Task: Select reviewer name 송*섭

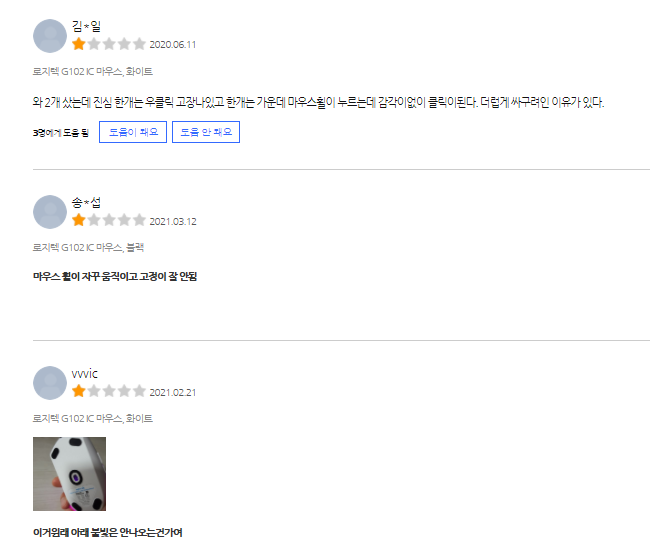Action: pyautogui.click(x=86, y=202)
